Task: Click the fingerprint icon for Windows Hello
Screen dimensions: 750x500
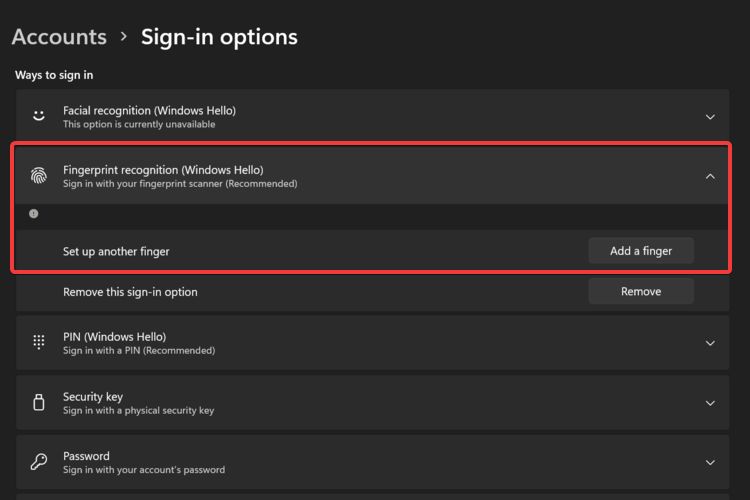Action: point(39,176)
